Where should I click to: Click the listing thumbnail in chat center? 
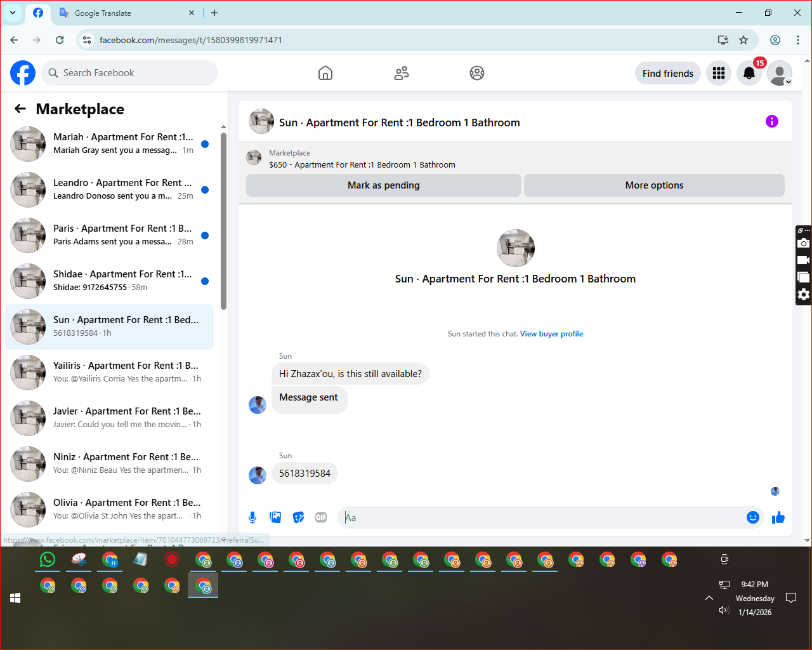coord(516,248)
